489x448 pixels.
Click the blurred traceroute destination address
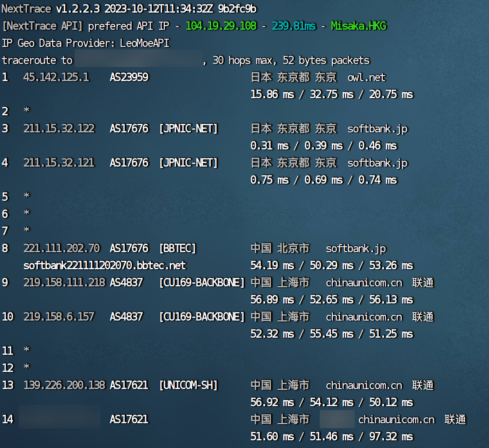(138, 60)
